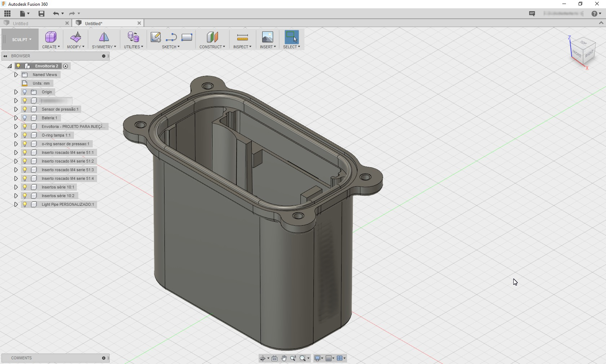Toggle visibility of Envoltoria 2 root
The width and height of the screenshot is (606, 364).
18,66
